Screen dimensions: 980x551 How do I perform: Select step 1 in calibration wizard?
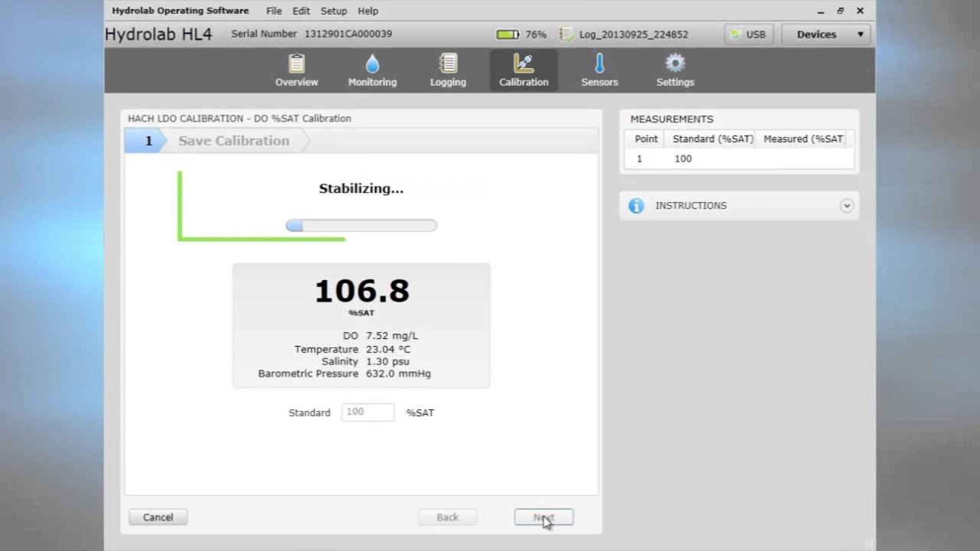point(145,141)
